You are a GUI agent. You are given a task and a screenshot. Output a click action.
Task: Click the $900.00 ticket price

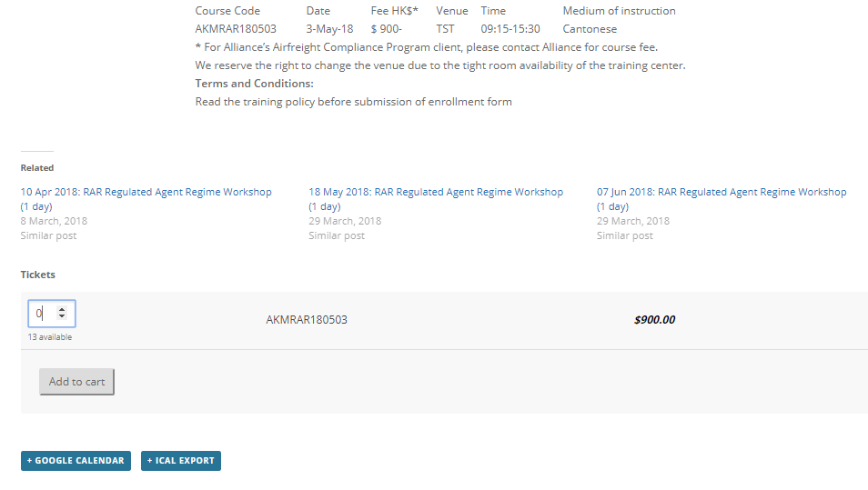click(x=654, y=320)
